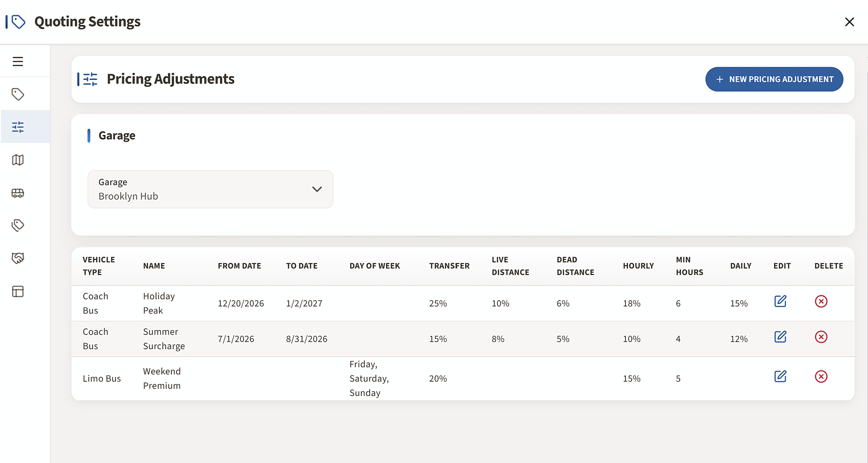Viewport: 868px width, 463px height.
Task: Click the Day of Week column header
Action: tap(375, 266)
